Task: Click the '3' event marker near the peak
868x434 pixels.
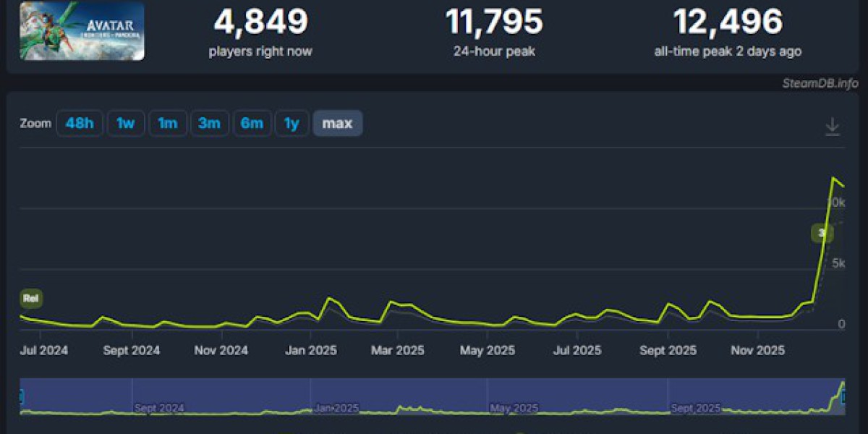Action: tap(821, 233)
